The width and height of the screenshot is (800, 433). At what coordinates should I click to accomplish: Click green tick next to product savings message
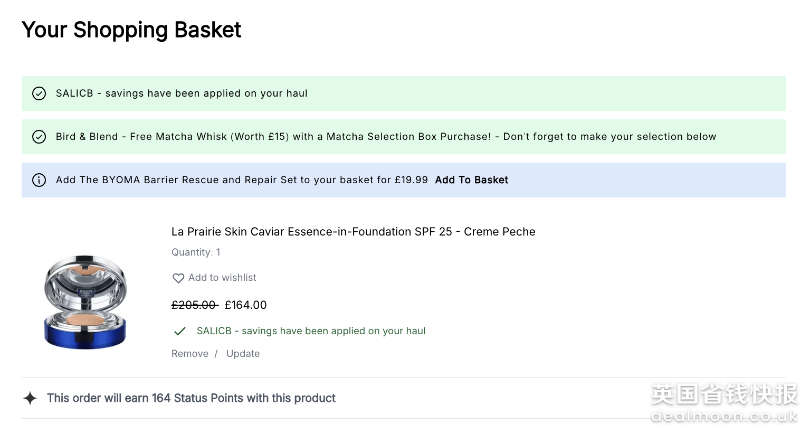(180, 331)
